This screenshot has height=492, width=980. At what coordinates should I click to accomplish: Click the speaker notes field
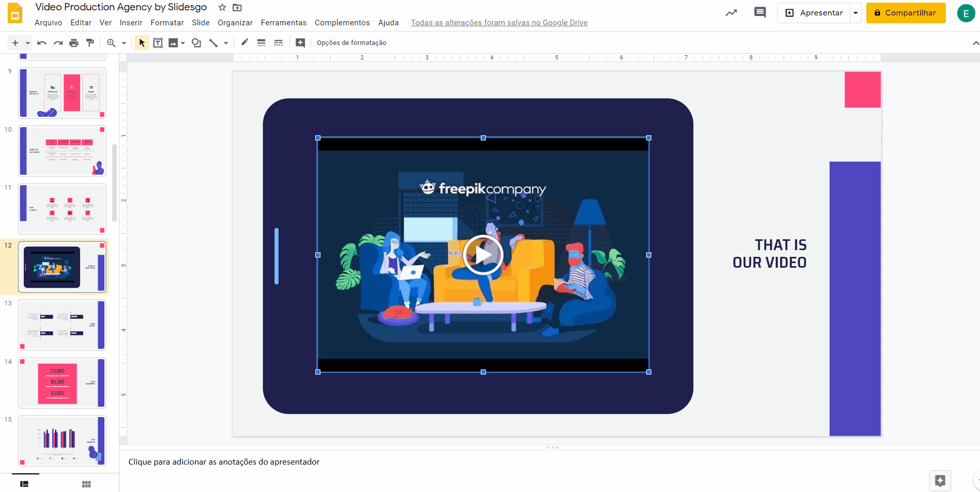[549, 462]
